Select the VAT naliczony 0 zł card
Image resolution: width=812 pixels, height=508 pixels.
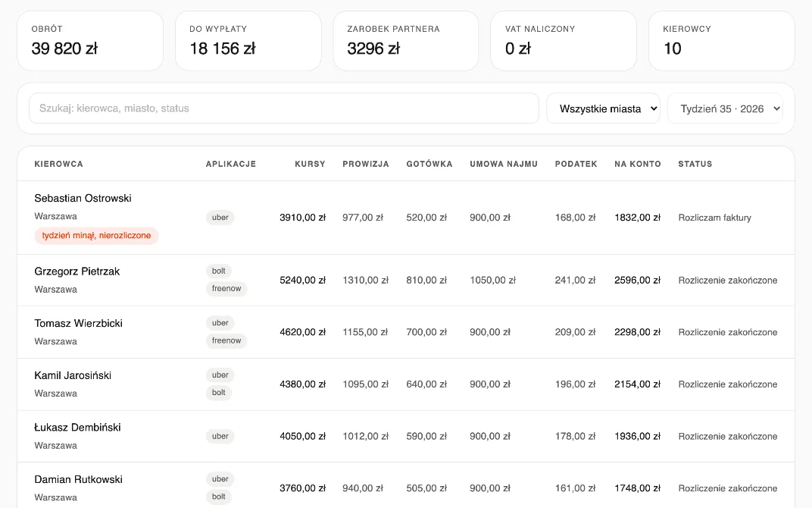tap(564, 41)
